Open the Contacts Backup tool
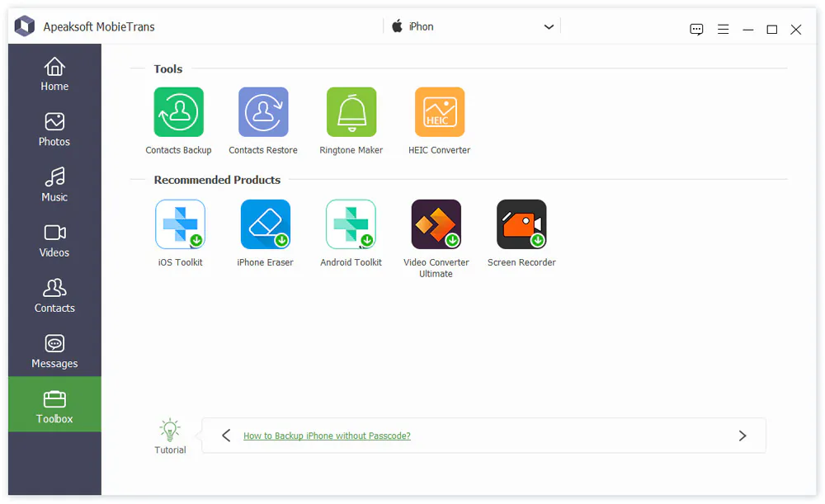825x504 pixels. (x=178, y=111)
